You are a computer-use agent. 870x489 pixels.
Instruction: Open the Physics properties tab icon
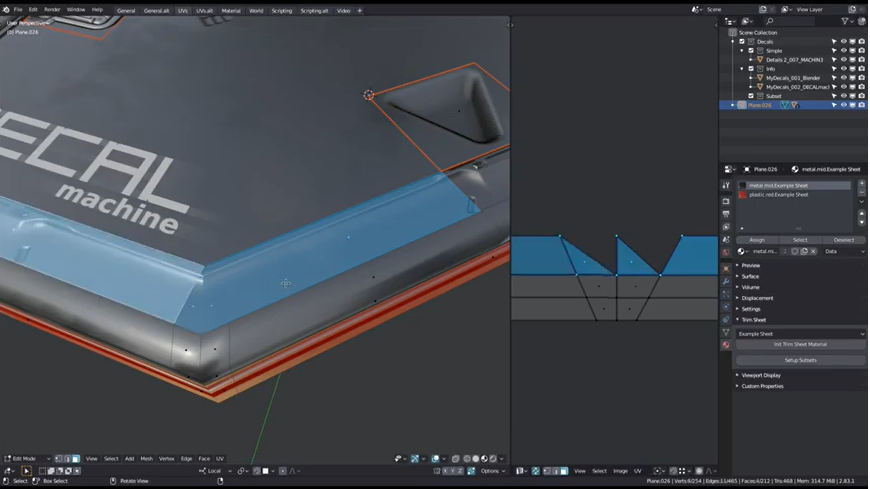726,307
